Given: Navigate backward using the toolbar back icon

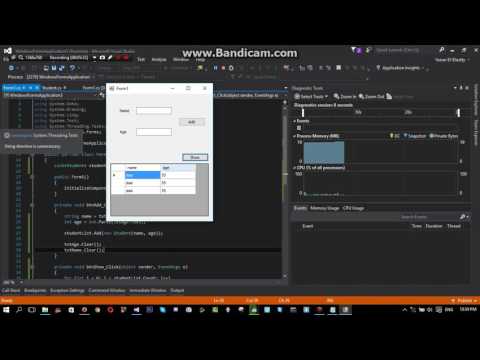Looking at the screenshot, I should (x=11, y=68).
